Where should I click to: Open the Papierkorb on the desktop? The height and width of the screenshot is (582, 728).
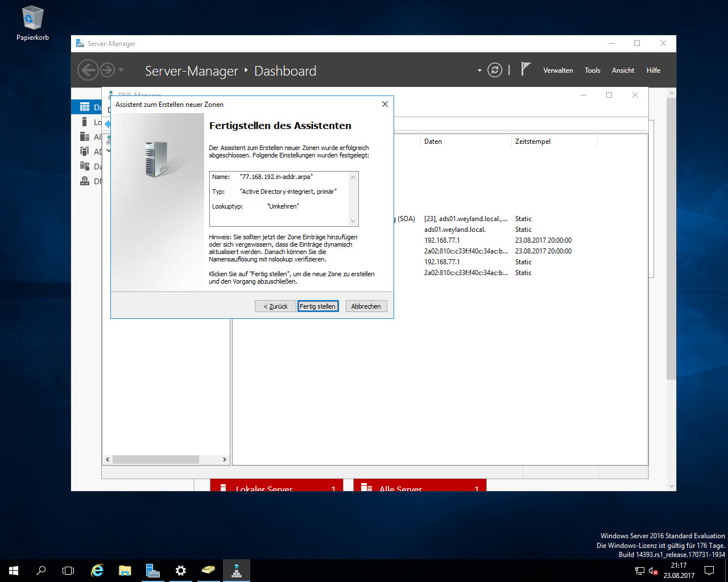[x=32, y=24]
